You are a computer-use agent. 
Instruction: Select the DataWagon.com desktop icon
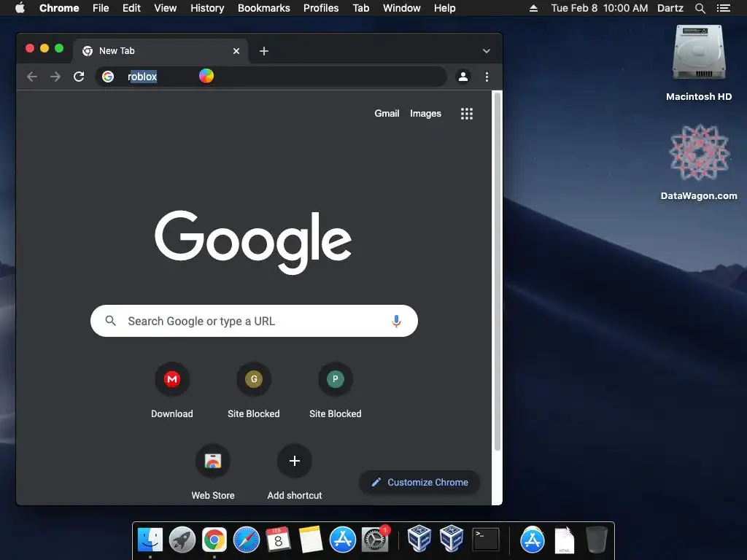[x=699, y=163]
